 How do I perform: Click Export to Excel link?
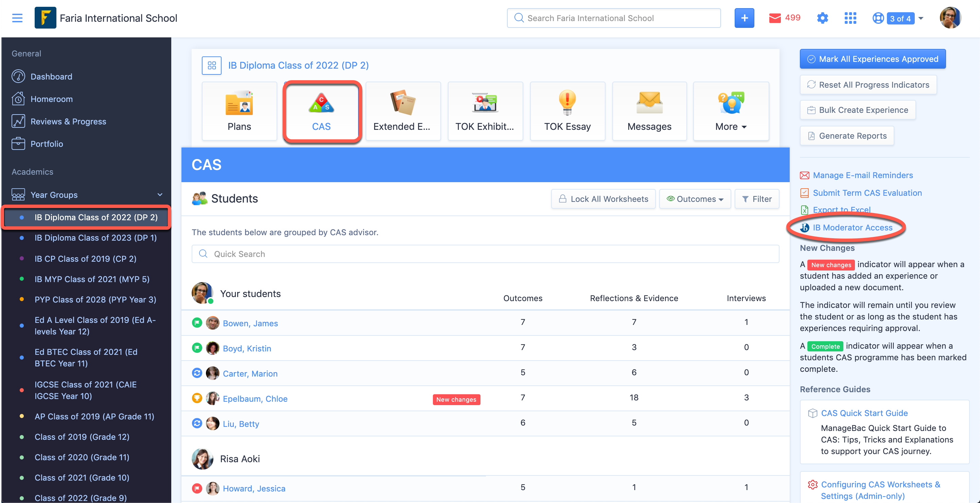841,210
